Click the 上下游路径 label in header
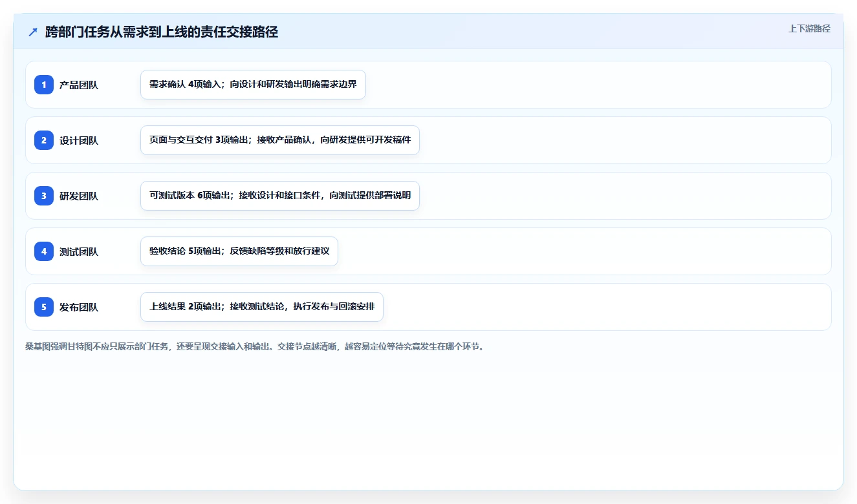The image size is (857, 504). coord(809,29)
